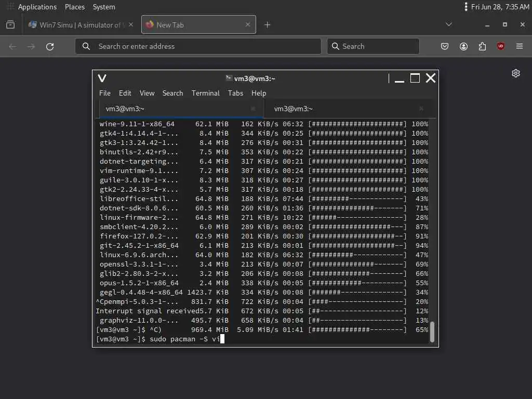
Task: Open terminal window menu V icon
Action: coord(102,78)
